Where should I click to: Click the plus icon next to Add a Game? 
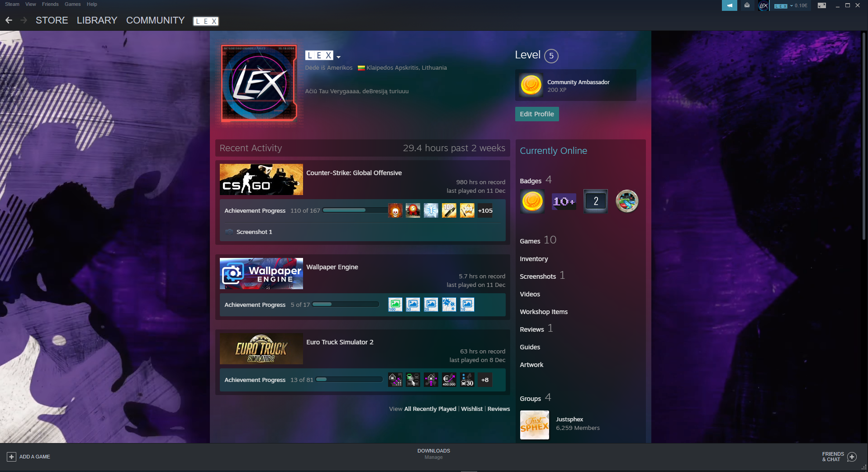pos(12,457)
